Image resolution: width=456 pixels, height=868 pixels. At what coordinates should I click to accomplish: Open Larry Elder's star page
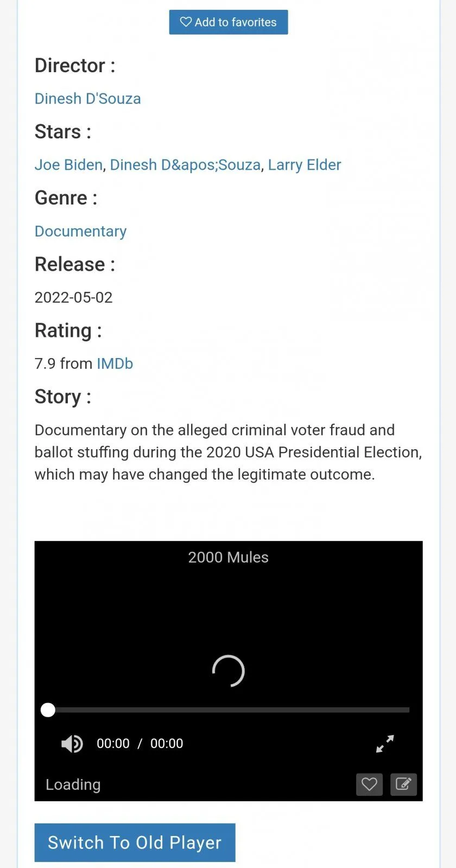point(305,165)
